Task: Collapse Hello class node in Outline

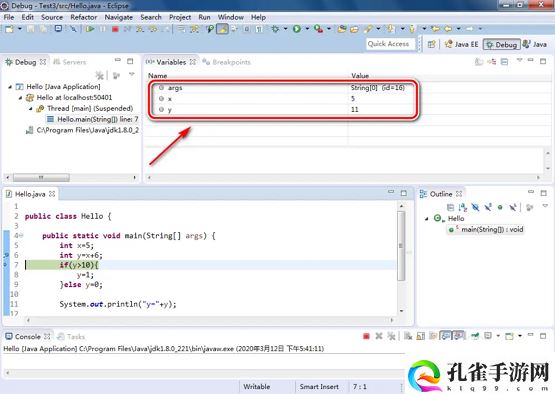Action: pyautogui.click(x=427, y=219)
